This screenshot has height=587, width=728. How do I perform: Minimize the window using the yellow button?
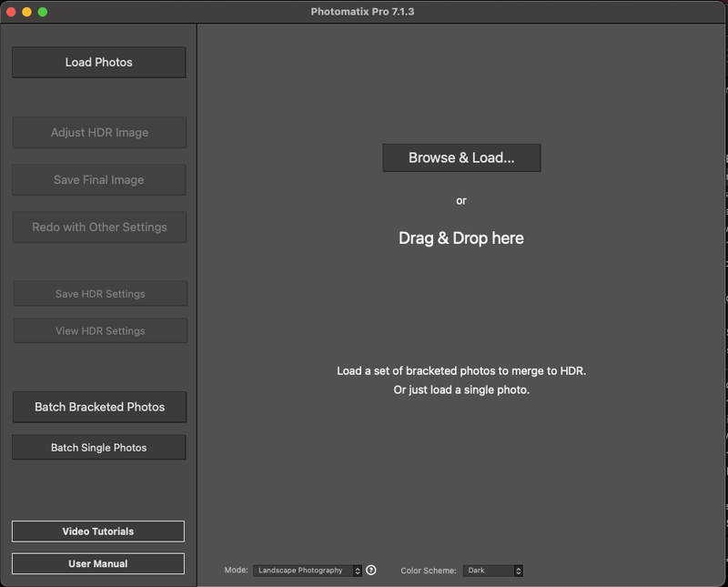pyautogui.click(x=27, y=12)
